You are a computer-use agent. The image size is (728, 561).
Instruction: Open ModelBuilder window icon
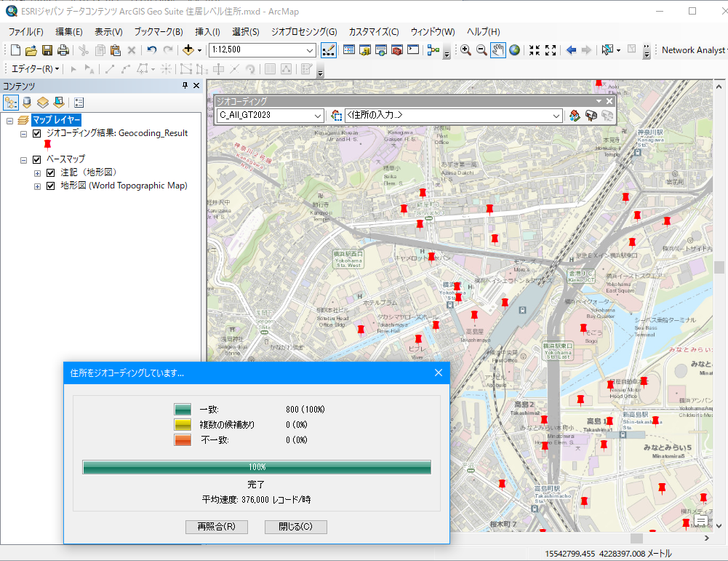pos(433,50)
